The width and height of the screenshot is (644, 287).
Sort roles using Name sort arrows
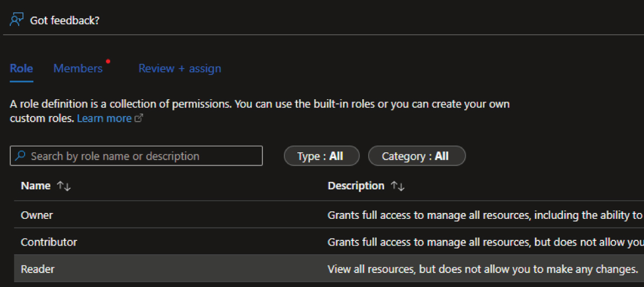point(64,186)
